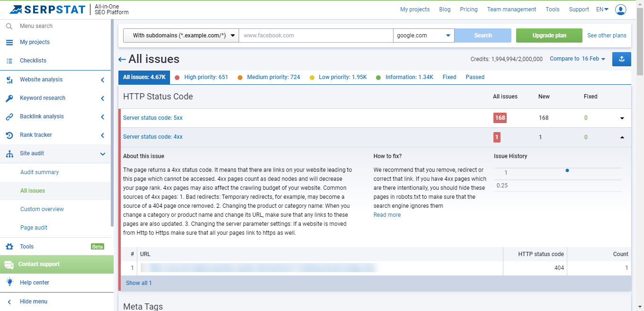Click the export report icon

pos(621,59)
